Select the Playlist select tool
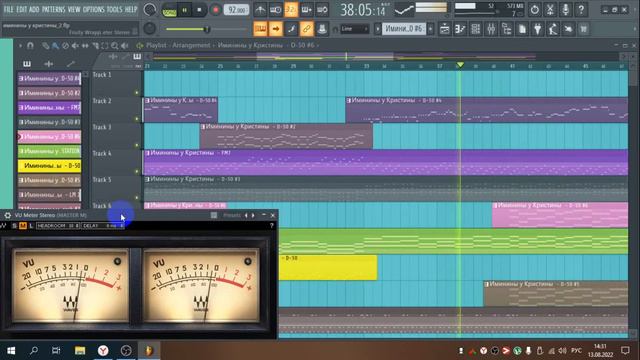This screenshot has height=360, width=640. point(105,46)
